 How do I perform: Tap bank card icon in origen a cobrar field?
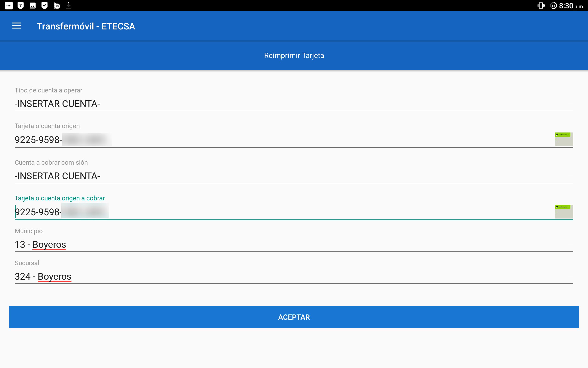tap(564, 212)
